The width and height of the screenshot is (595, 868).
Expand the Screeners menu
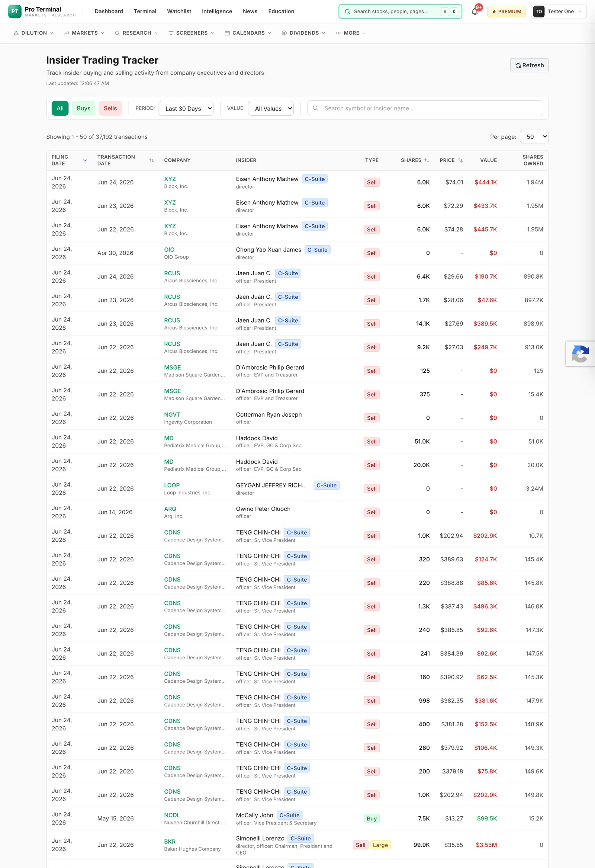192,33
